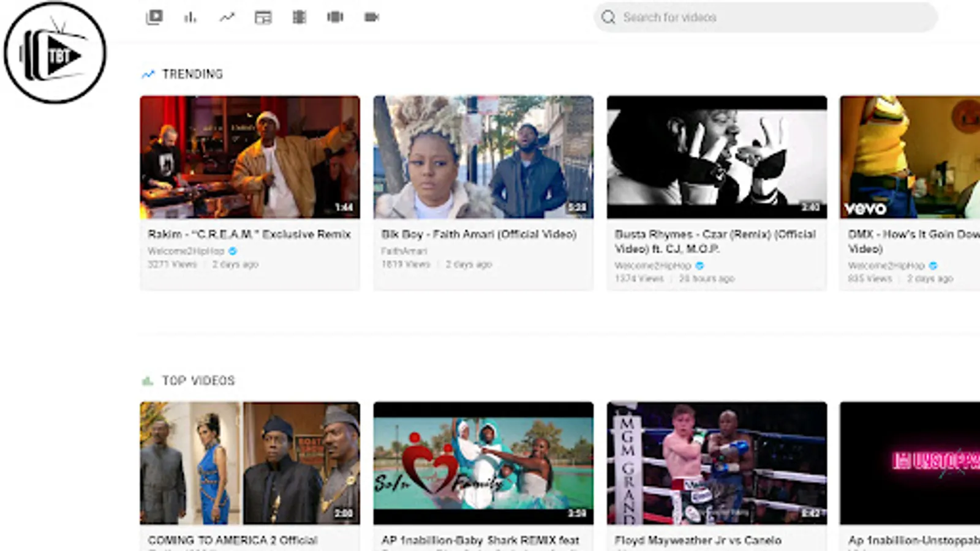Open title 'Busta Rhymes - Czar (Remix)'
980x551 pixels.
tap(715, 242)
